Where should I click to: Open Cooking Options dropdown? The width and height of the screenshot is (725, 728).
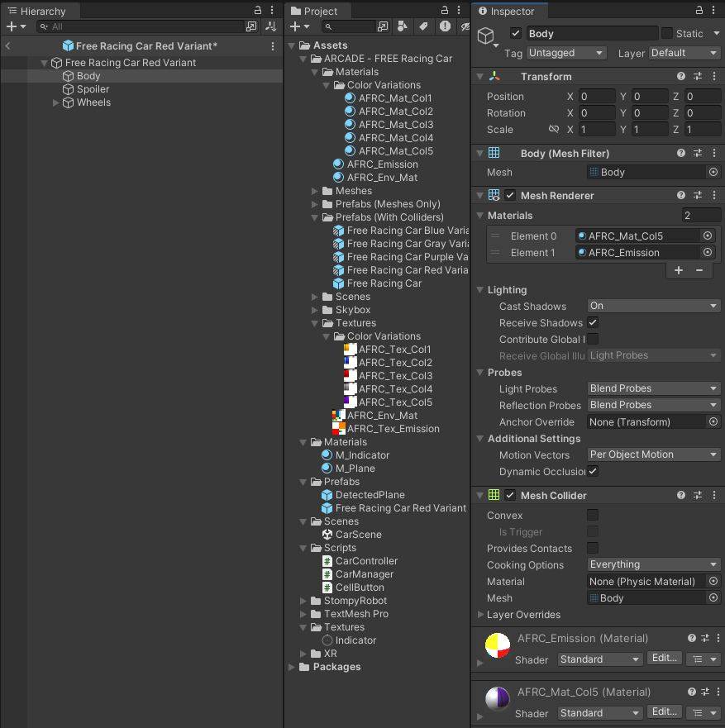tap(654, 564)
